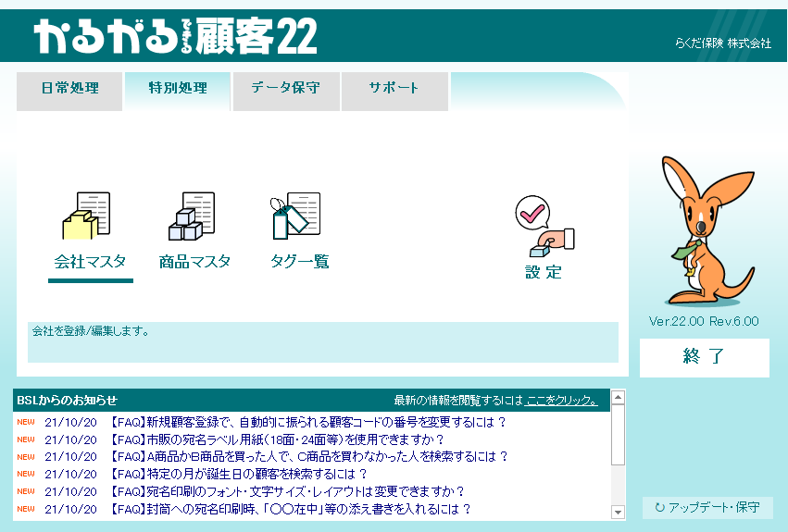The height and width of the screenshot is (532, 788).
Task: Click the タグ一覧 text label
Action: [x=299, y=261]
